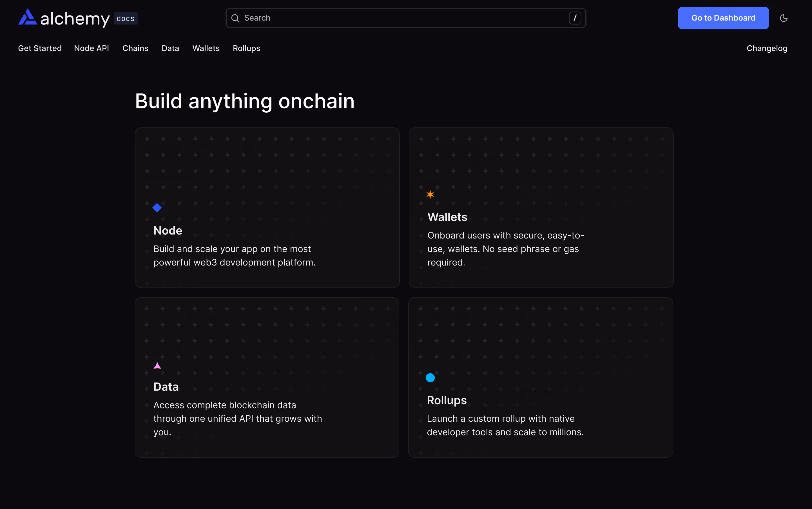Click the pink triangle Data icon
This screenshot has height=509, width=812.
(x=157, y=366)
